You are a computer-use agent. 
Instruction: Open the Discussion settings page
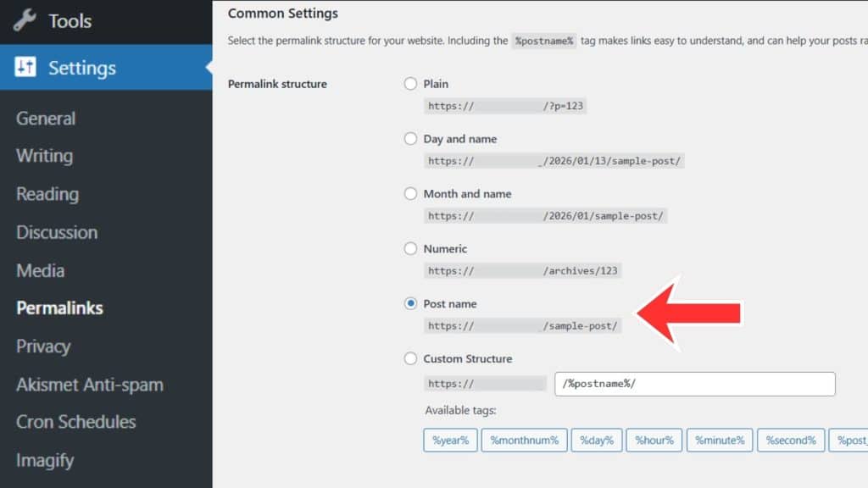pyautogui.click(x=56, y=232)
